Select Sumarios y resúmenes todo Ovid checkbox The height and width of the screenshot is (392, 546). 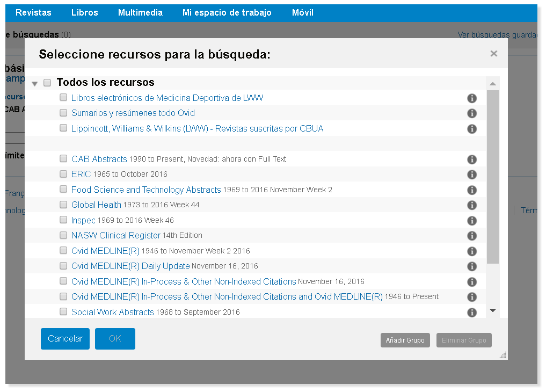pos(63,112)
